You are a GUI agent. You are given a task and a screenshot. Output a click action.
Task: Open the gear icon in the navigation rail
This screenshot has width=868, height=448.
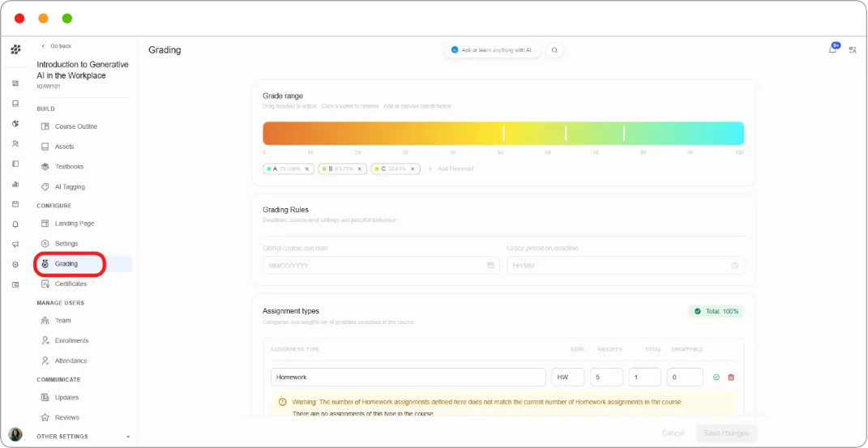coord(15,264)
